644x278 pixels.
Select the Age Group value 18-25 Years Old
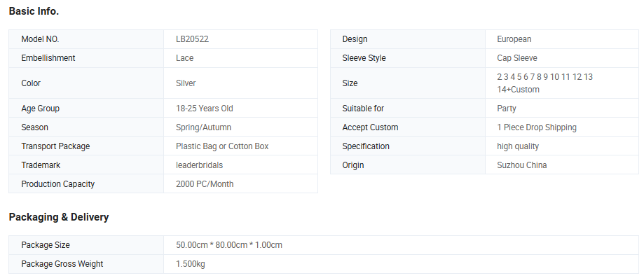coord(204,109)
